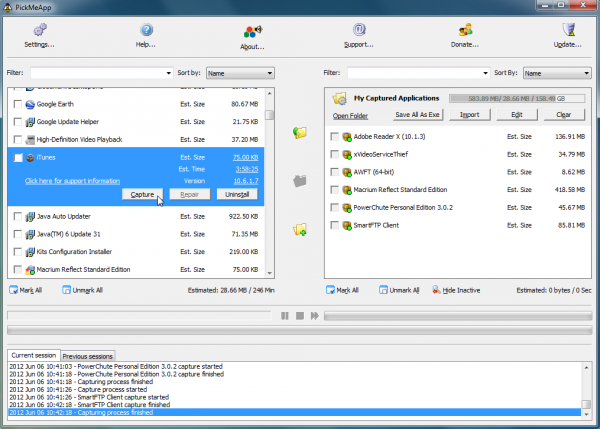
Task: Click the green capture marked applications icon
Action: pos(300,132)
